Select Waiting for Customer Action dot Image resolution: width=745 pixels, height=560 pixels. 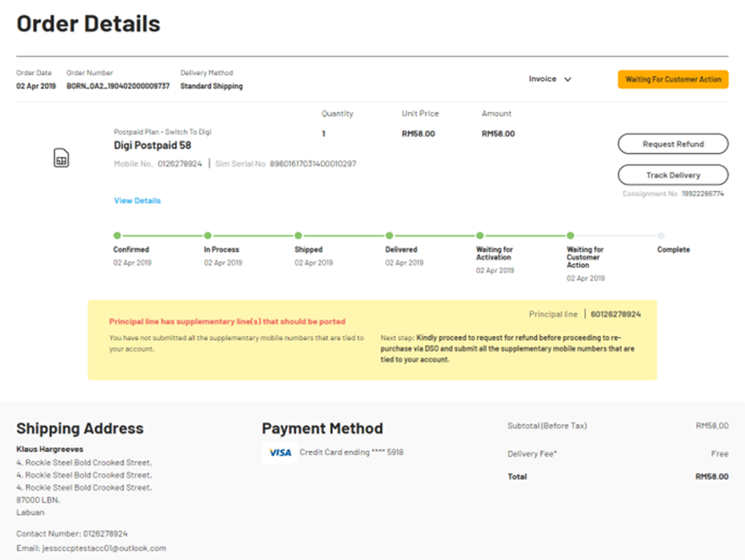(x=571, y=235)
